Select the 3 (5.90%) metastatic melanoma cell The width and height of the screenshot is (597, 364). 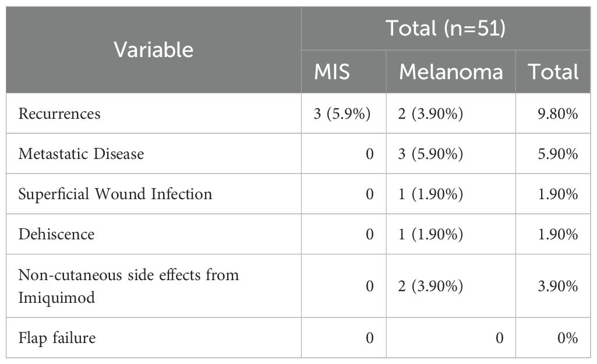coord(431,154)
